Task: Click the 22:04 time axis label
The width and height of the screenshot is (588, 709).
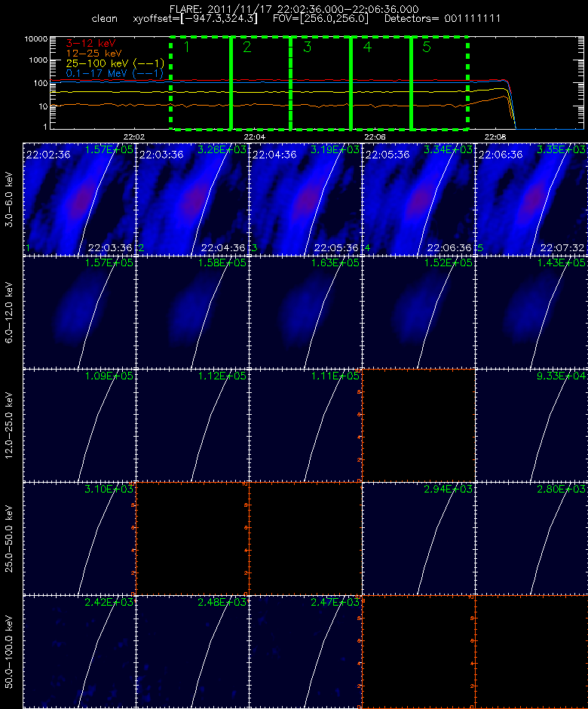Action: point(255,137)
